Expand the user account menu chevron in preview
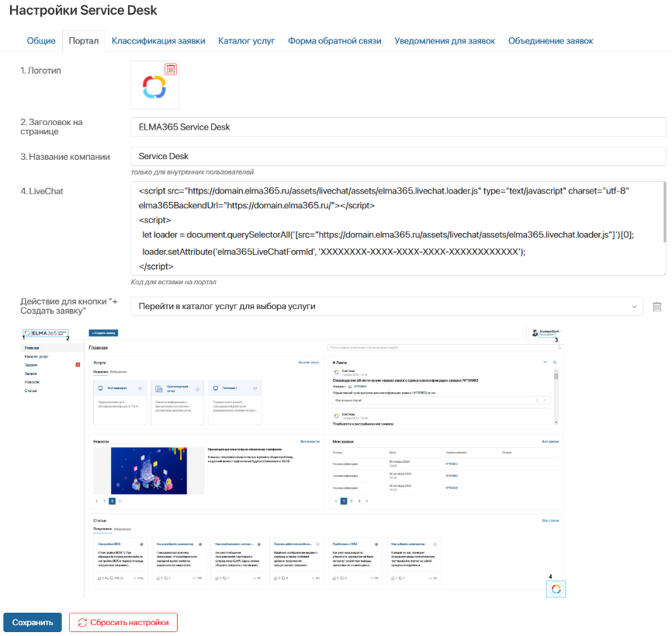This screenshot has height=636, width=672. coord(563,331)
